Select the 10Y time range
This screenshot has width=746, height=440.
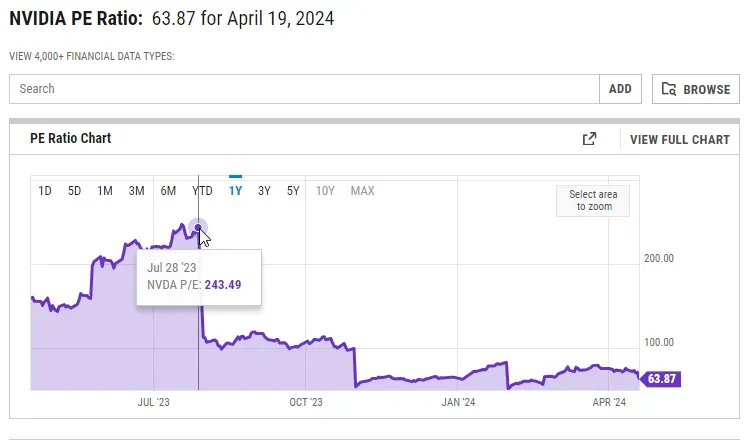(325, 191)
